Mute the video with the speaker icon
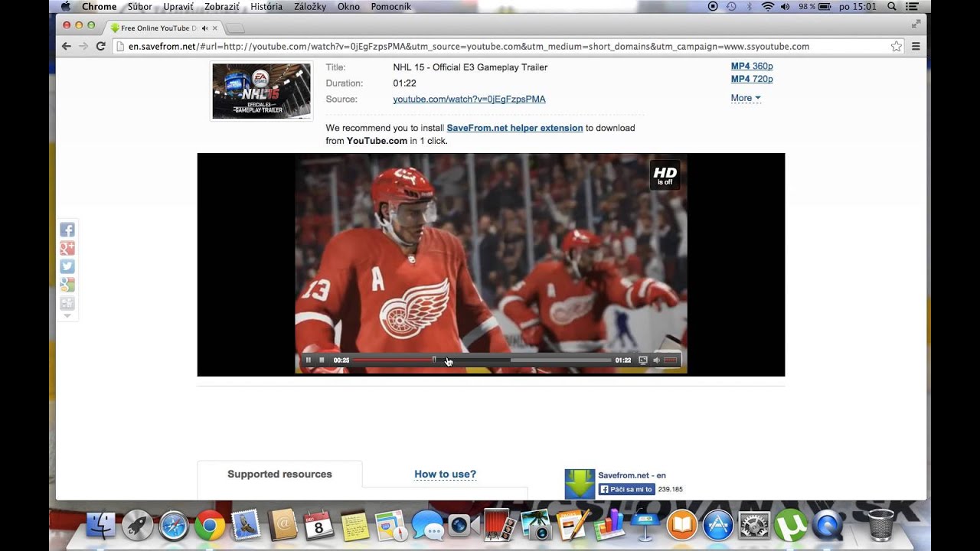Image resolution: width=980 pixels, height=551 pixels. point(656,360)
